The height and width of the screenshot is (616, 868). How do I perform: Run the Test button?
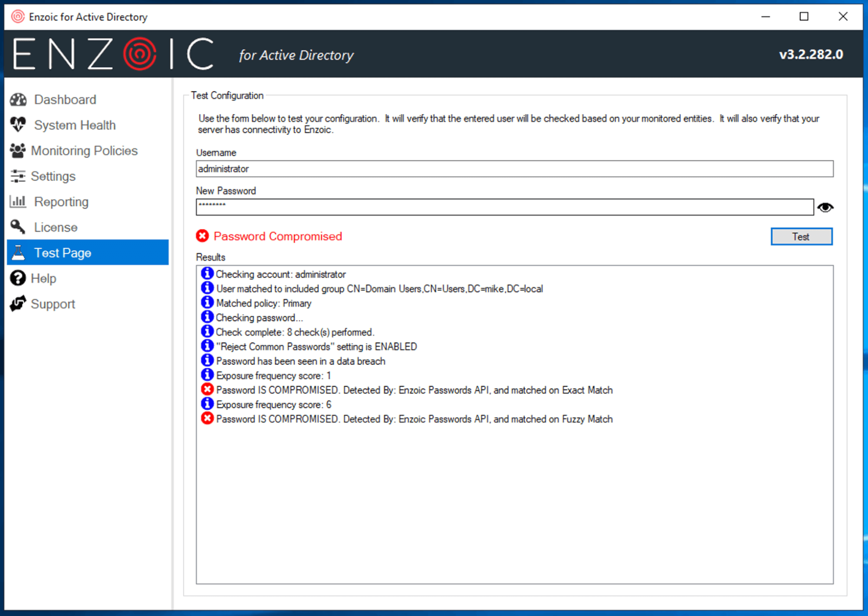click(801, 237)
